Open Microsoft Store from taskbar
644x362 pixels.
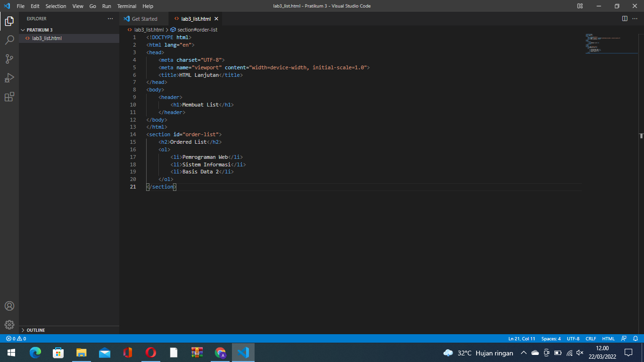tap(58, 353)
